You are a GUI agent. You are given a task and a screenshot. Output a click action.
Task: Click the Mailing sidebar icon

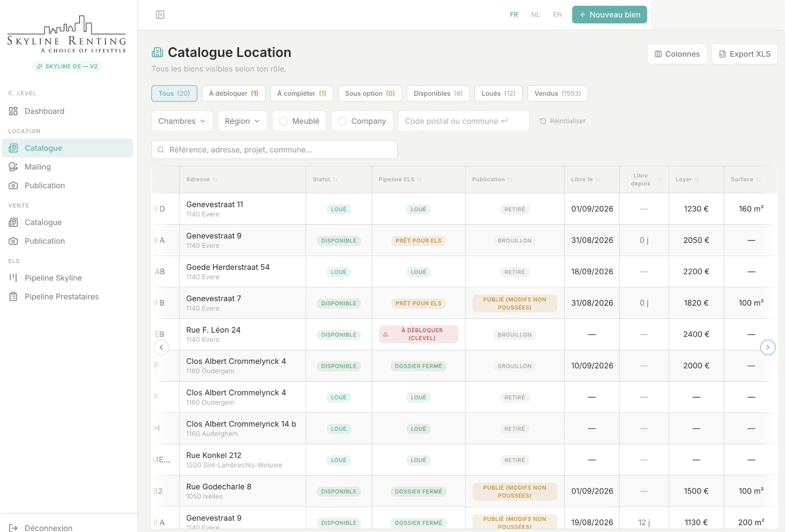point(13,167)
